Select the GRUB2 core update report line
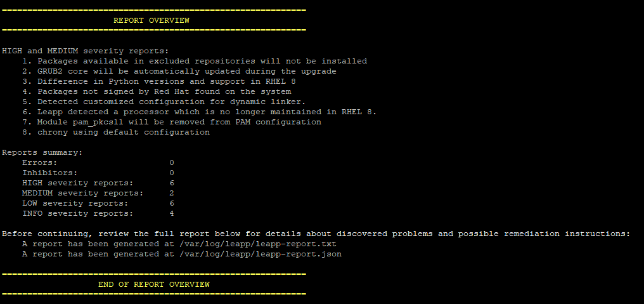The width and height of the screenshot is (644, 304). (x=179, y=71)
